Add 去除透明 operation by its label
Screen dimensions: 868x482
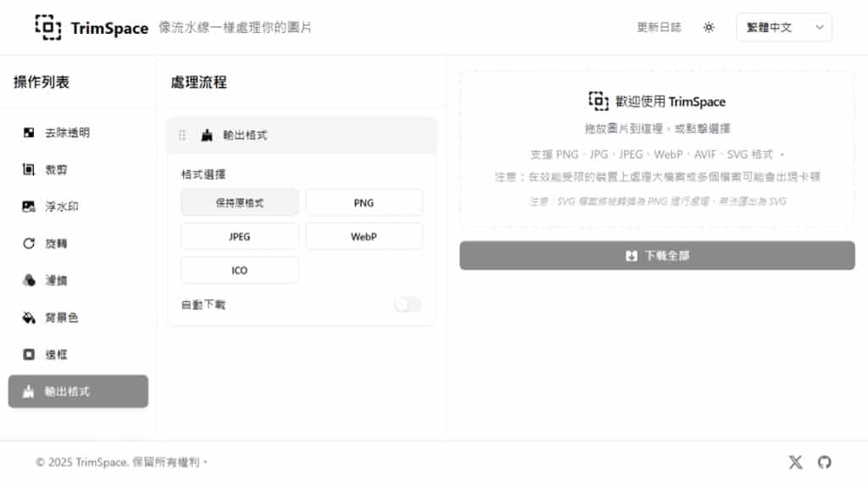68,132
